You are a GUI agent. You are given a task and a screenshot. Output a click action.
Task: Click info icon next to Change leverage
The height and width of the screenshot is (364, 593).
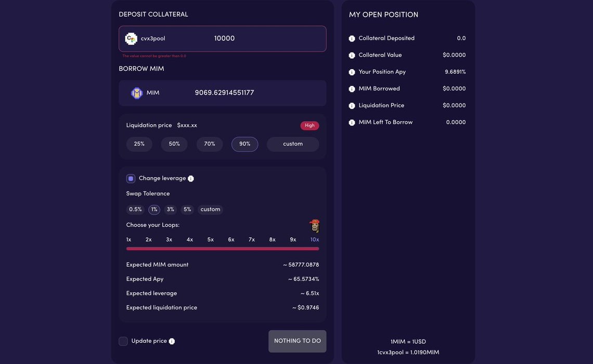pos(190,178)
